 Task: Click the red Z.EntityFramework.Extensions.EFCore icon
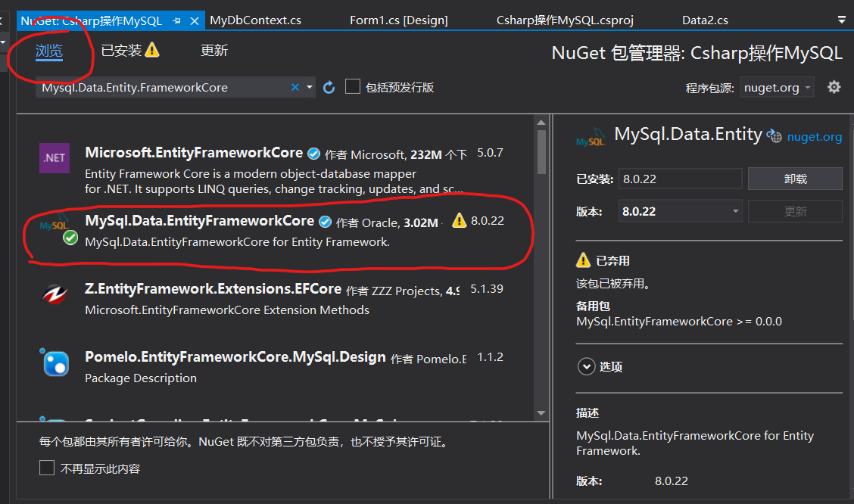54,294
